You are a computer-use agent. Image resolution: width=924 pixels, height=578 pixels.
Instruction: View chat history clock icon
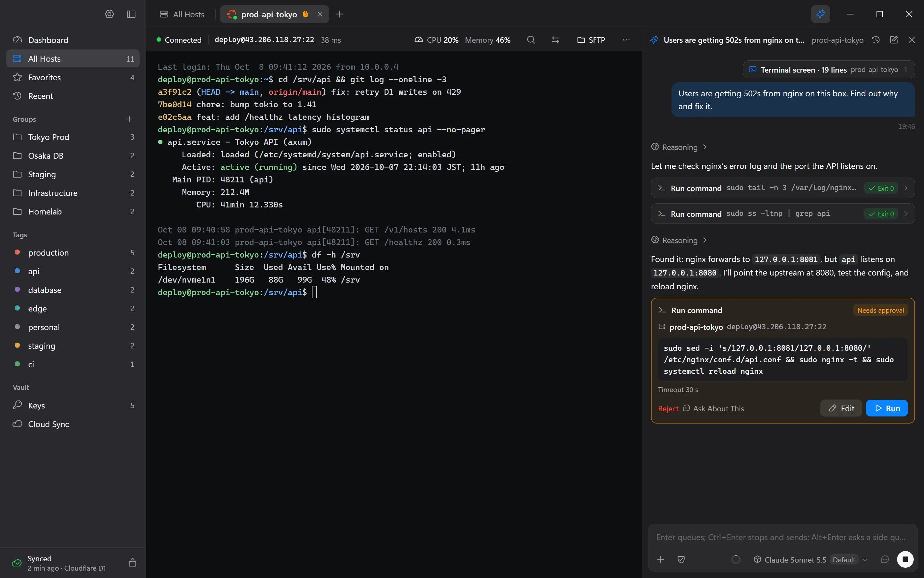[x=876, y=40]
